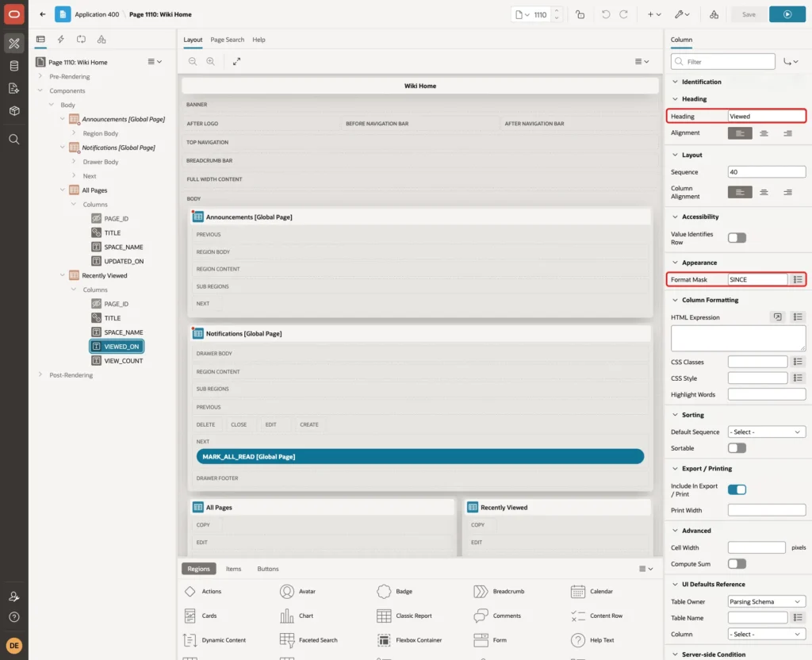The height and width of the screenshot is (660, 812).
Task: Open the Help tab
Action: pos(259,40)
